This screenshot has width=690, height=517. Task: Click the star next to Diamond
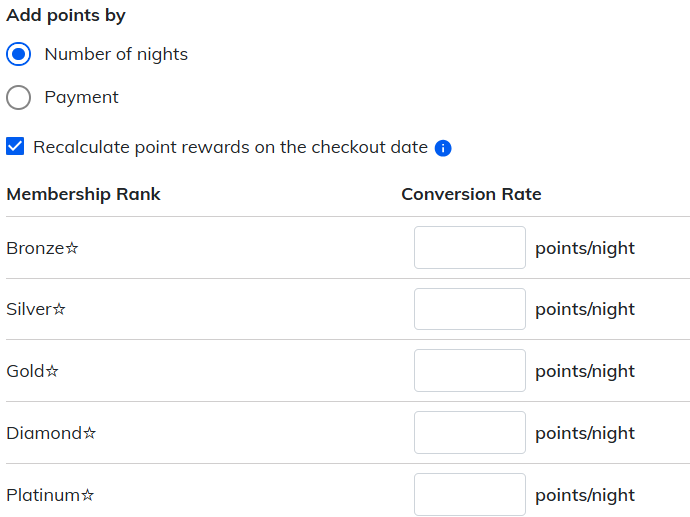pyautogui.click(x=90, y=434)
